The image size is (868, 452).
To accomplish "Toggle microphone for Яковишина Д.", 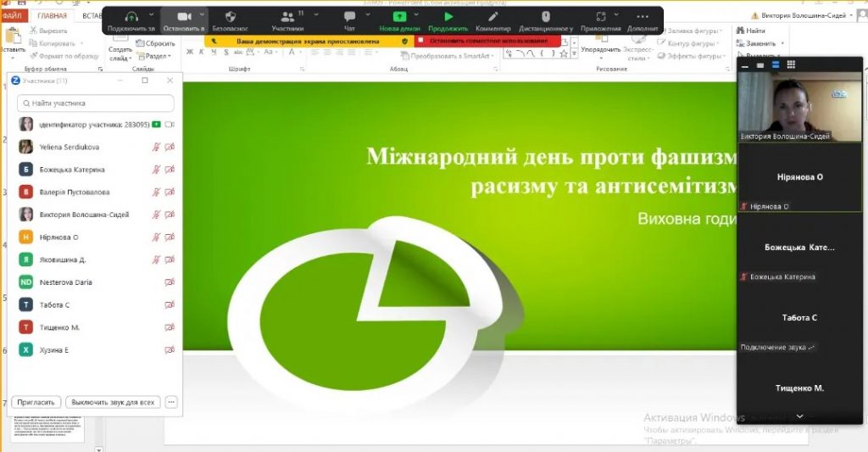I will click(155, 259).
